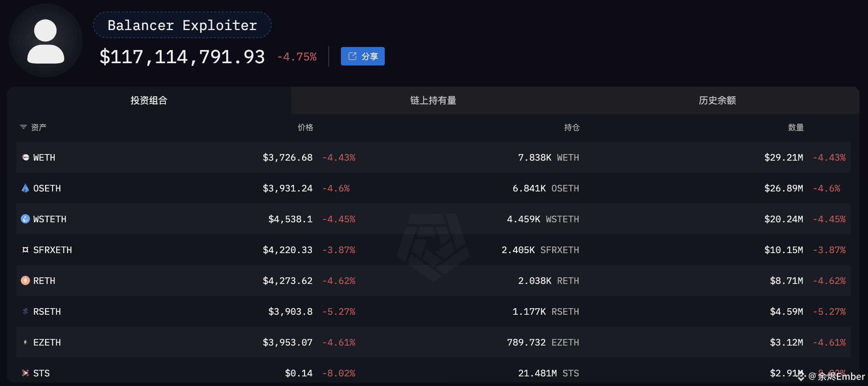Sort by the 价格 column header
The height and width of the screenshot is (386, 868).
pos(305,128)
